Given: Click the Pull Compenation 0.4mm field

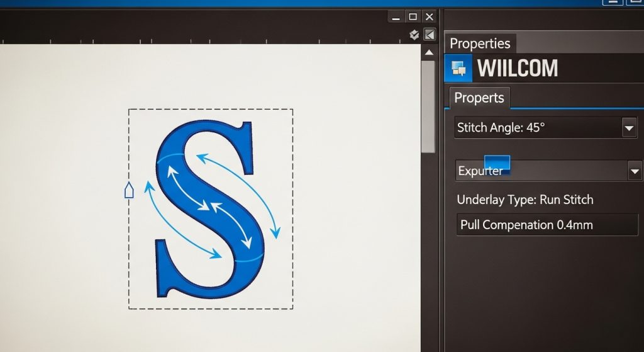Looking at the screenshot, I should tap(547, 225).
